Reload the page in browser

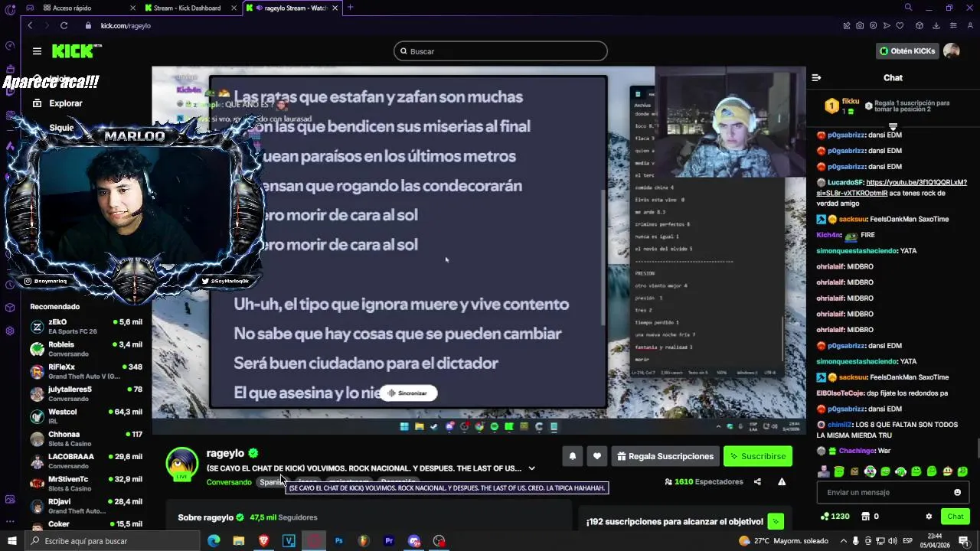point(64,25)
